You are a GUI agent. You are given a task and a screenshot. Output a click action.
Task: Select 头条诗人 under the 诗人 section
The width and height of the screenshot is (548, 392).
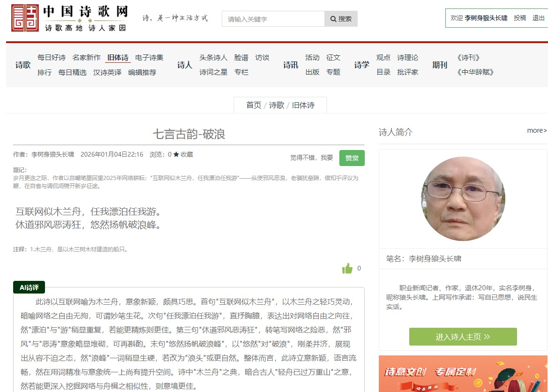click(x=213, y=58)
